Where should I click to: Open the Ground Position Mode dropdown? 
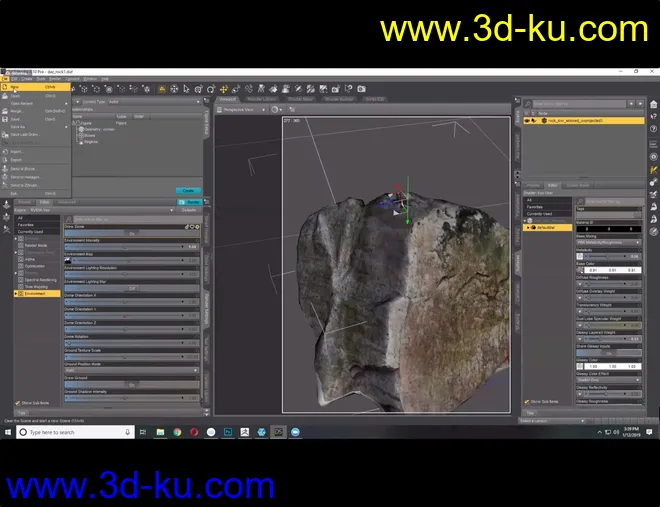point(132,370)
